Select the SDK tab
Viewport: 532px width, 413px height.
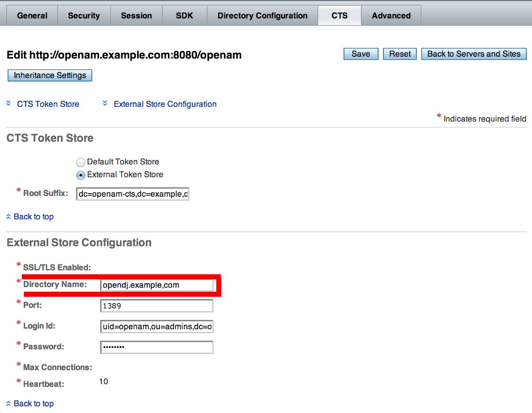(184, 16)
